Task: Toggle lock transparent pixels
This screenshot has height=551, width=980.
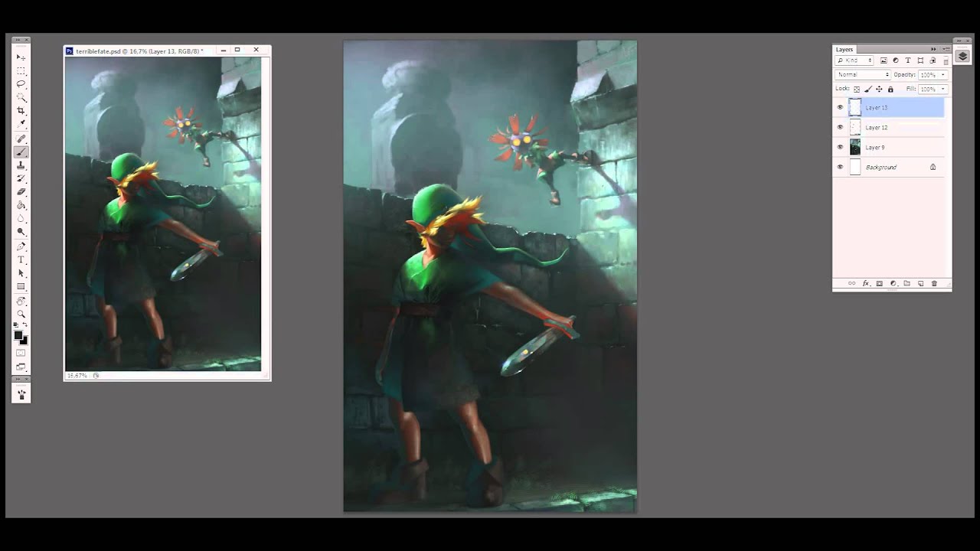Action: [x=857, y=90]
